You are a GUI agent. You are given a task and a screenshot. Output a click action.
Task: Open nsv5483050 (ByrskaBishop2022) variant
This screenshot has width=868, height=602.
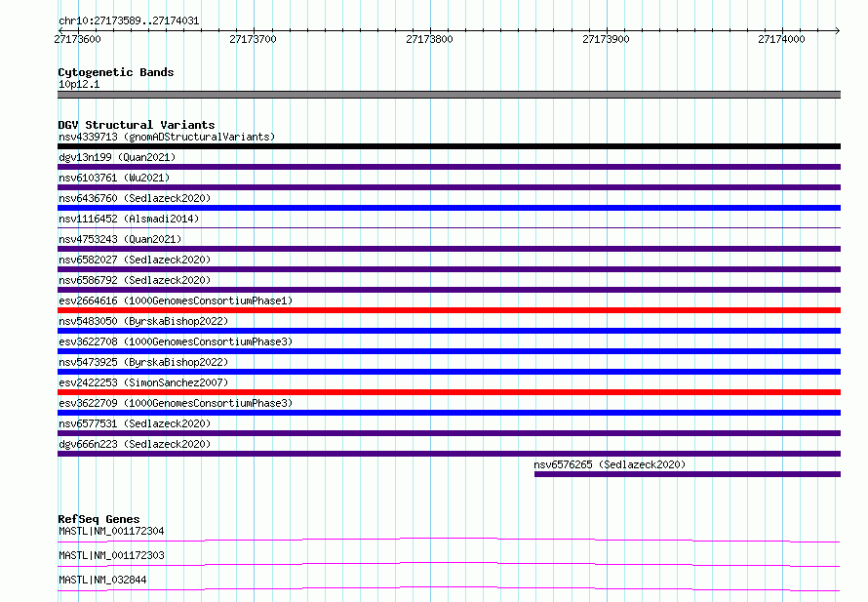(x=143, y=321)
